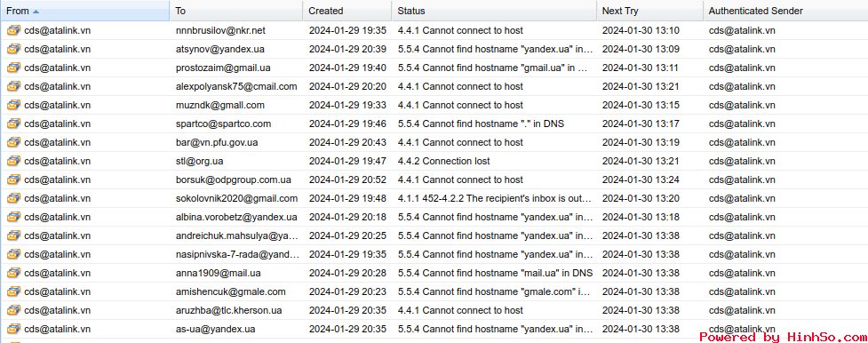Click the Authenticated Sender column header
Image resolution: width=868 pixels, height=343 pixels.
[x=756, y=11]
